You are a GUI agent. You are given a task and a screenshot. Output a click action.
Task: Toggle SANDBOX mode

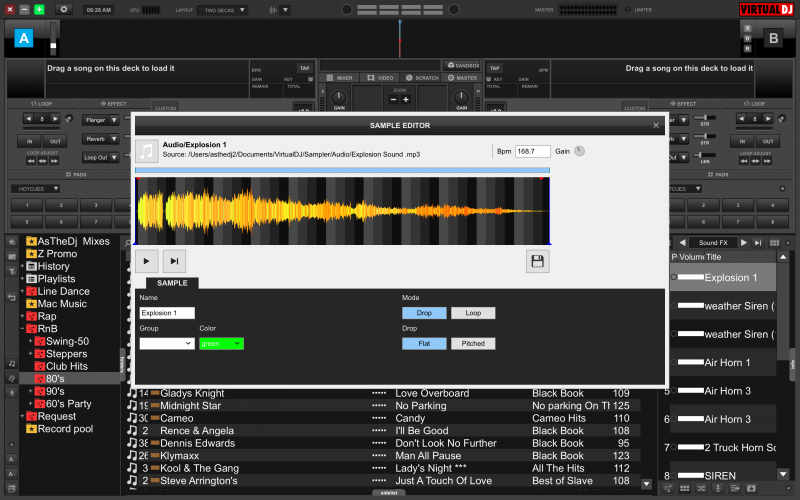(x=463, y=65)
